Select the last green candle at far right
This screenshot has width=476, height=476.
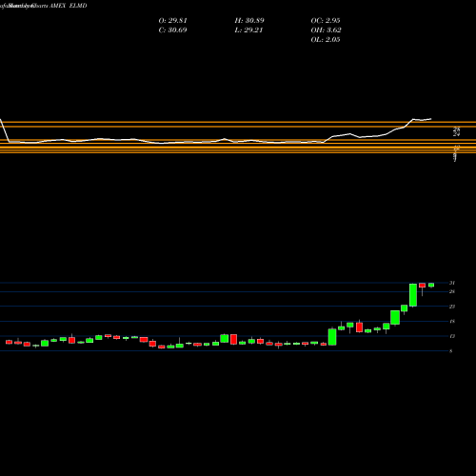coord(431,285)
